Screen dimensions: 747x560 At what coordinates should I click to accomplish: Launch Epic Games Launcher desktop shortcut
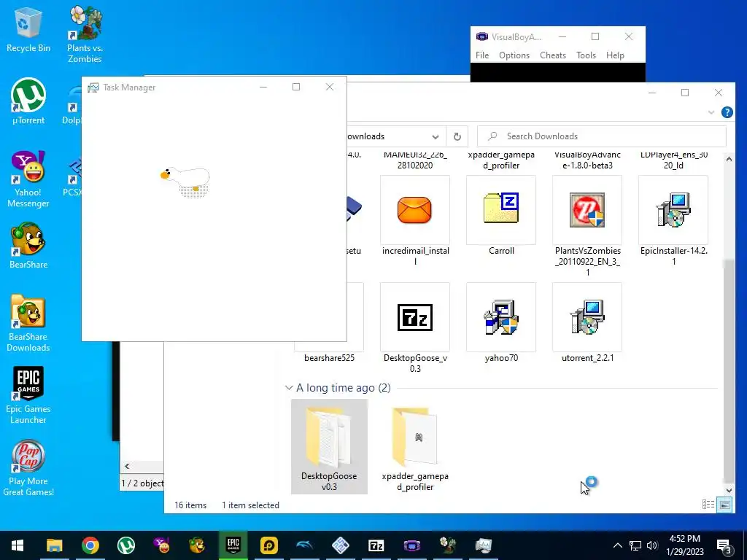pyautogui.click(x=28, y=395)
